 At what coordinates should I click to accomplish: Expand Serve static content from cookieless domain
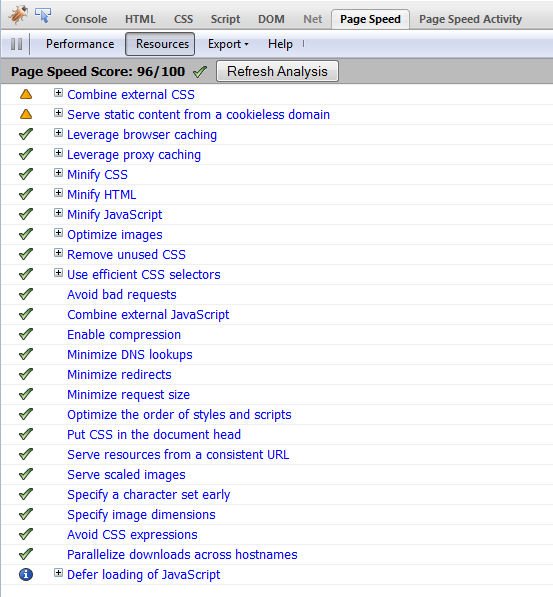pyautogui.click(x=58, y=113)
